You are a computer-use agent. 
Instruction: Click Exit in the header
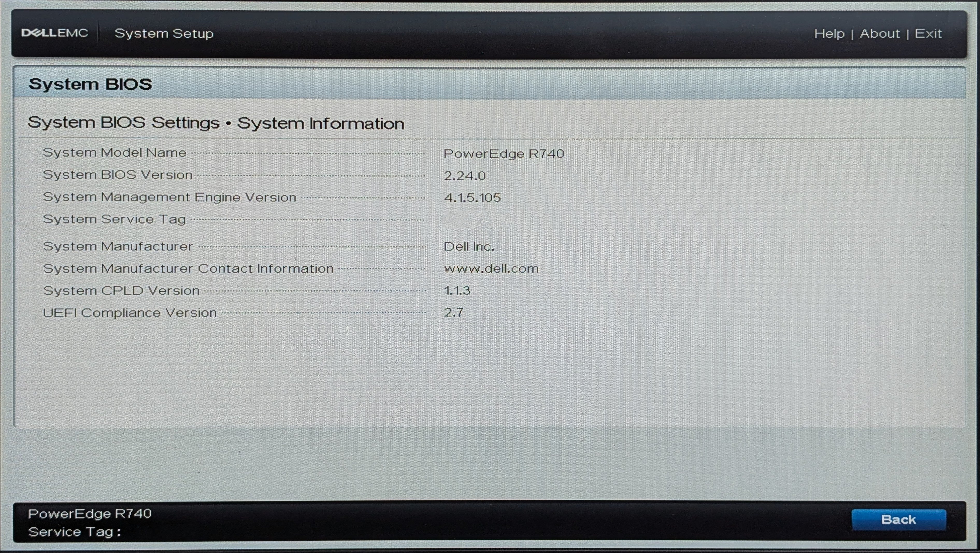tap(928, 33)
